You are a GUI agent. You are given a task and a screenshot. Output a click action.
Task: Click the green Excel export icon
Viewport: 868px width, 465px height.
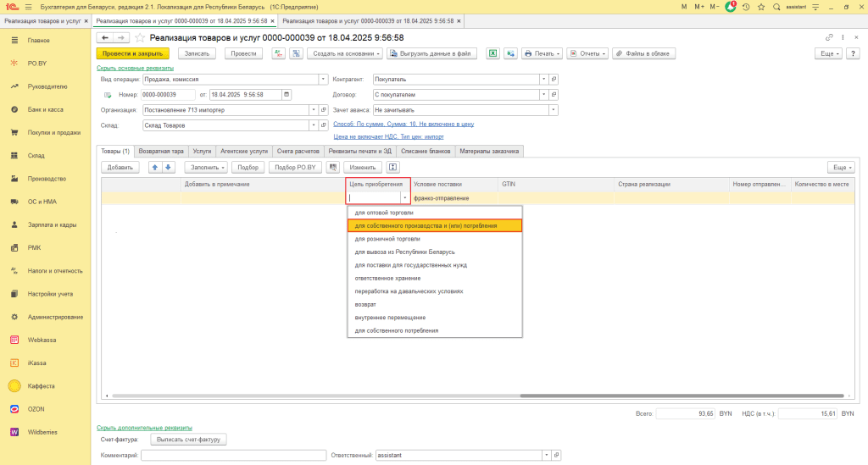[x=492, y=53]
